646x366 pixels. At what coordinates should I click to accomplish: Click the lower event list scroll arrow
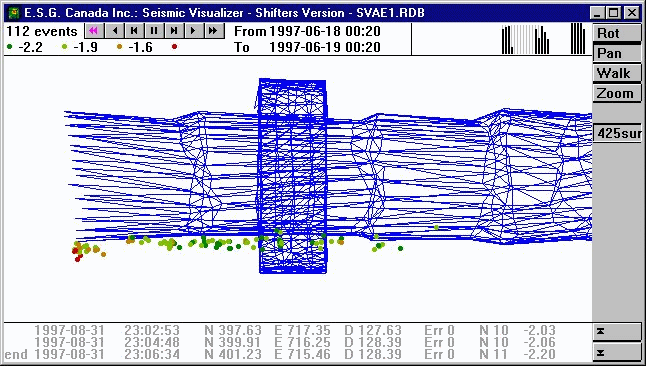click(x=617, y=353)
